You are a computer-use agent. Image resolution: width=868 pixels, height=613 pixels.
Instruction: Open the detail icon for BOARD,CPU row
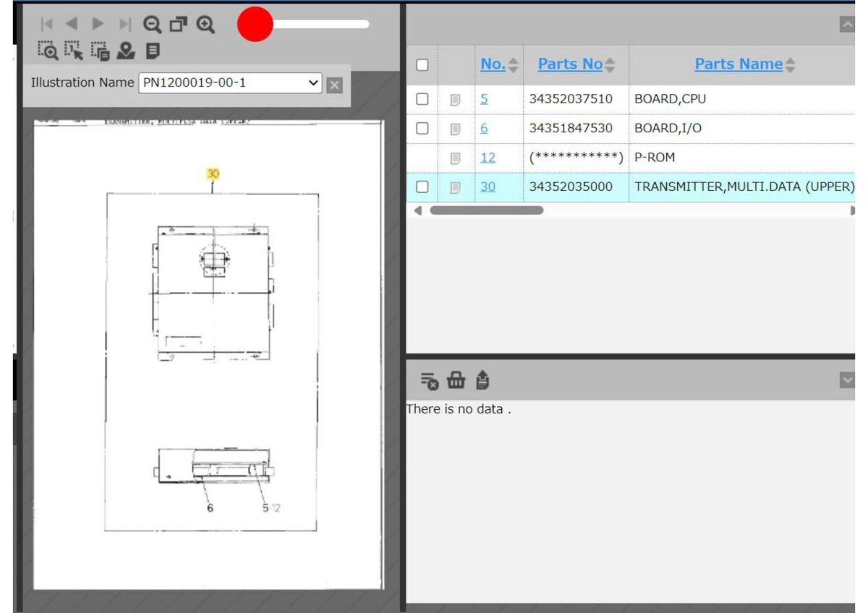456,100
